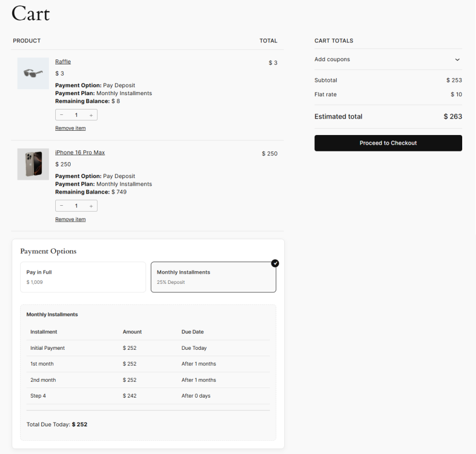
Task: Click Total Due Today: $ 252 text
Action: point(57,424)
